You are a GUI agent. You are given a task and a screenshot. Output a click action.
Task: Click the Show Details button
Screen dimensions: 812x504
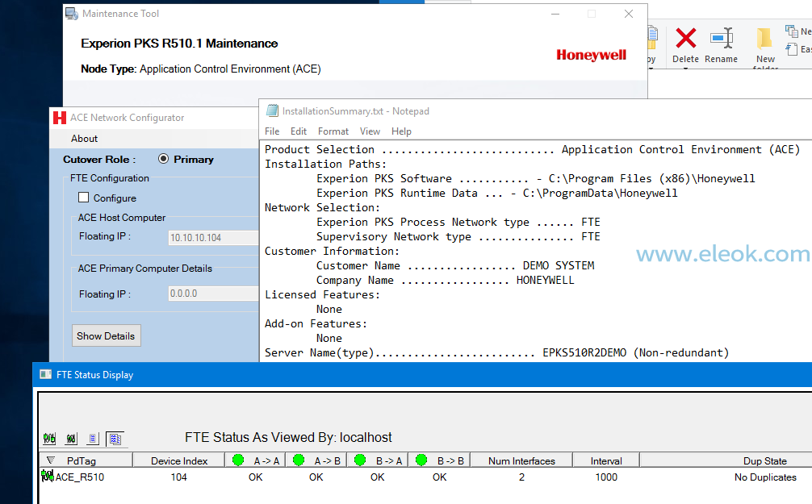coord(106,335)
